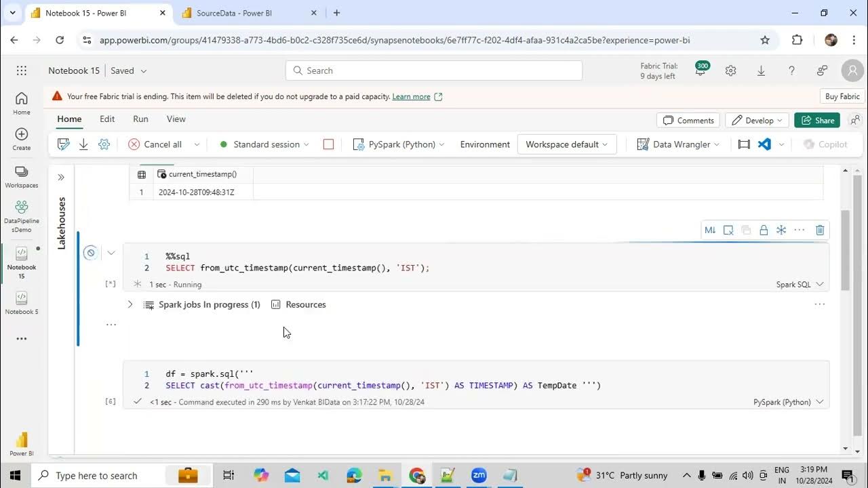
Task: Open Spark SQL cell language dropdown
Action: coord(800,285)
